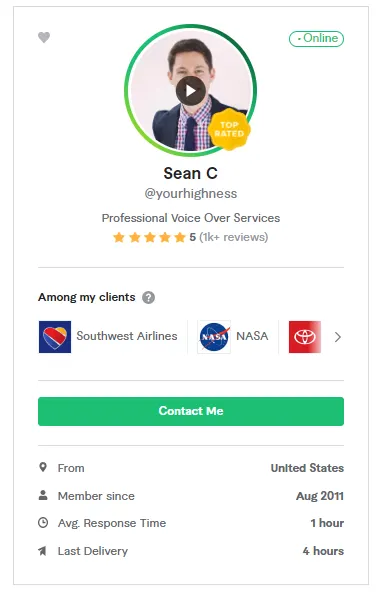Screen dimensions: 384x601
Task: Play the seller intro video
Action: click(191, 91)
